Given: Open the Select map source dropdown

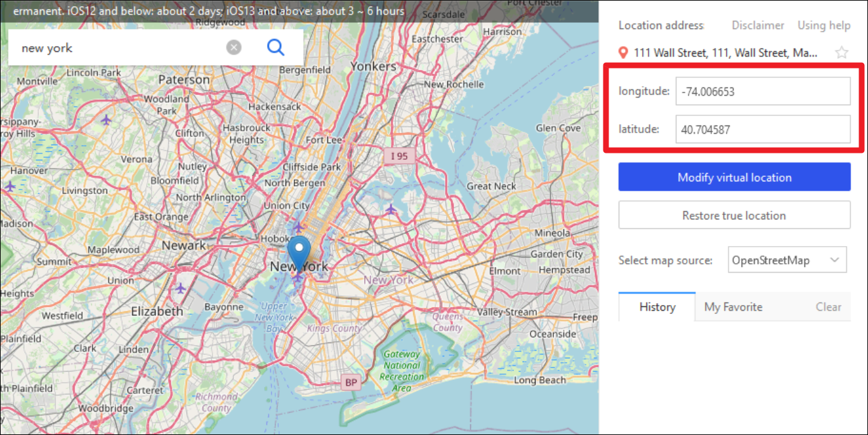Looking at the screenshot, I should pos(787,260).
